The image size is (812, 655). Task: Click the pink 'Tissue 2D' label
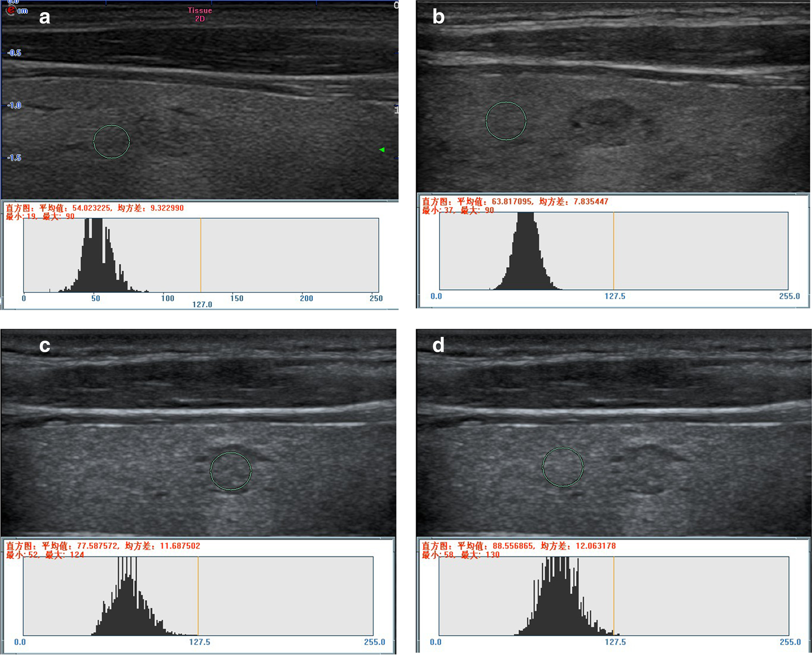(x=200, y=15)
